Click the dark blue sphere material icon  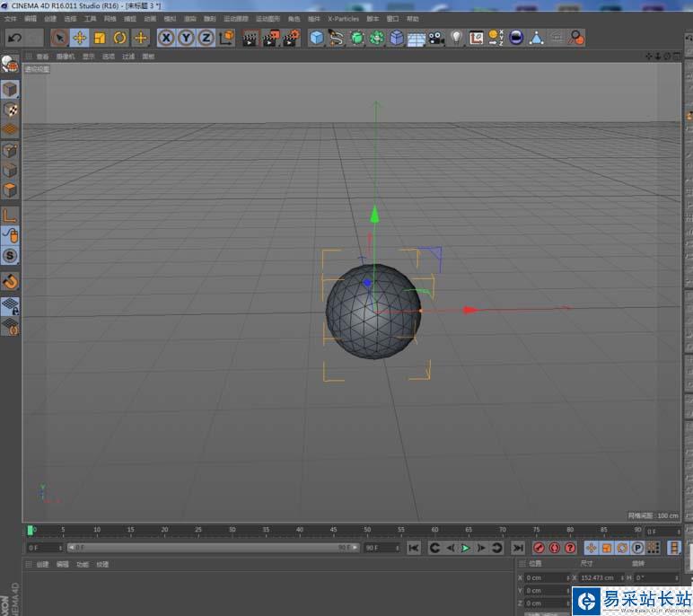tap(516, 38)
